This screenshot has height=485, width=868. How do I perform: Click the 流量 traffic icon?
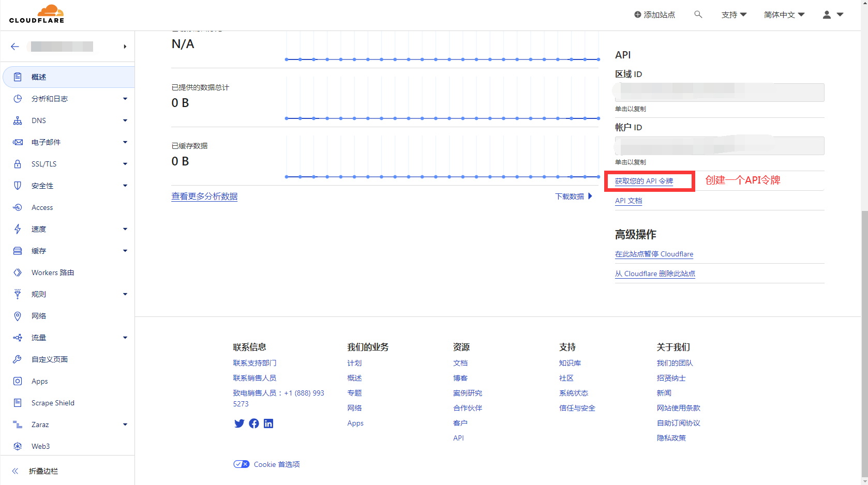(18, 338)
